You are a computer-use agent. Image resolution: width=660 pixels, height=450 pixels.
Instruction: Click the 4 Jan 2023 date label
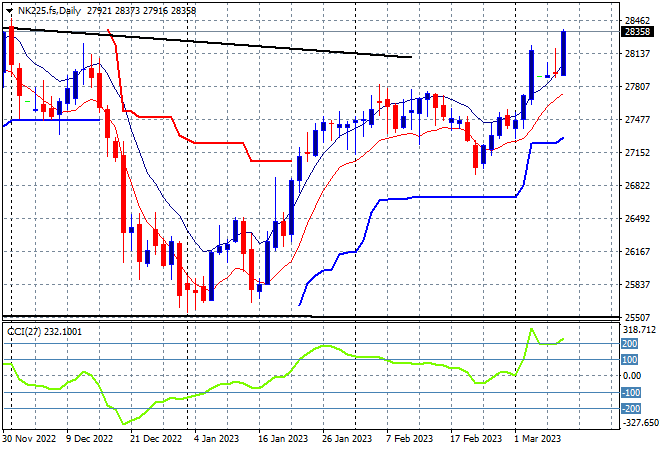click(x=216, y=439)
